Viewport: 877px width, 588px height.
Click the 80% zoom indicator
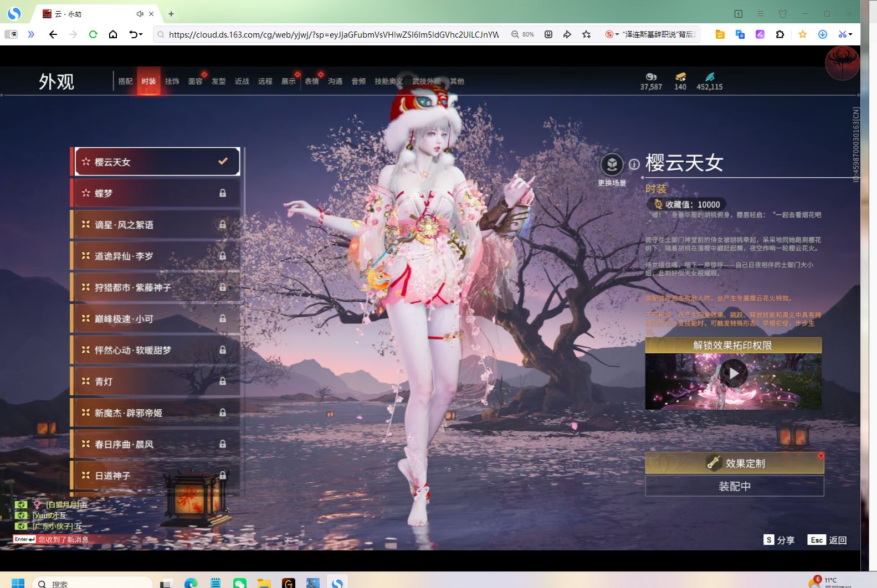pyautogui.click(x=523, y=34)
